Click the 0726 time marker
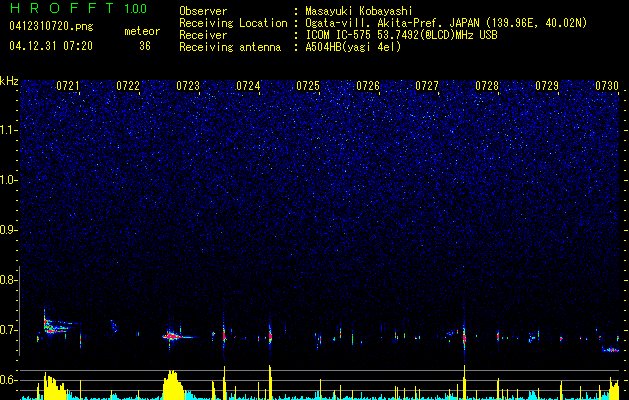This screenshot has height=400, width=629. click(368, 86)
